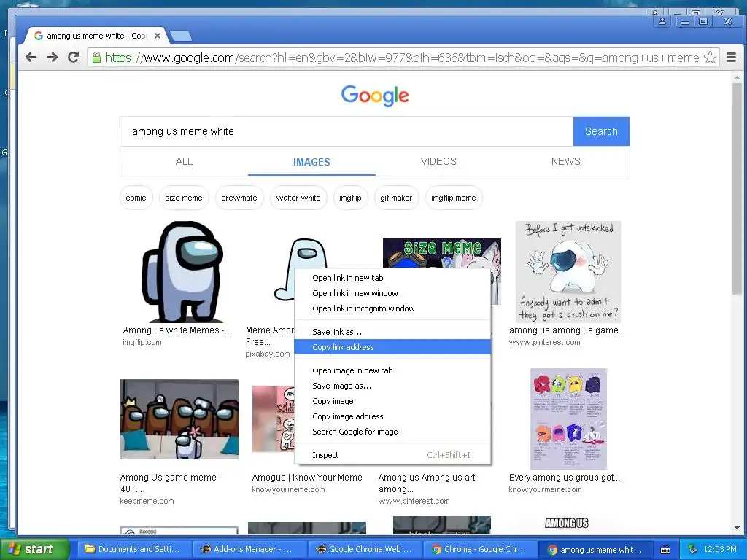Select Save image as… entry
Viewport: 747px width, 560px height.
392,385
